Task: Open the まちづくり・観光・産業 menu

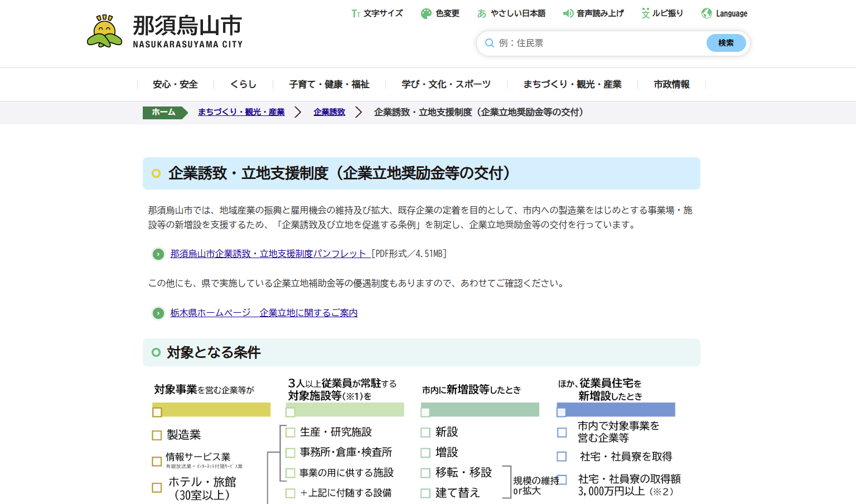Action: (572, 84)
